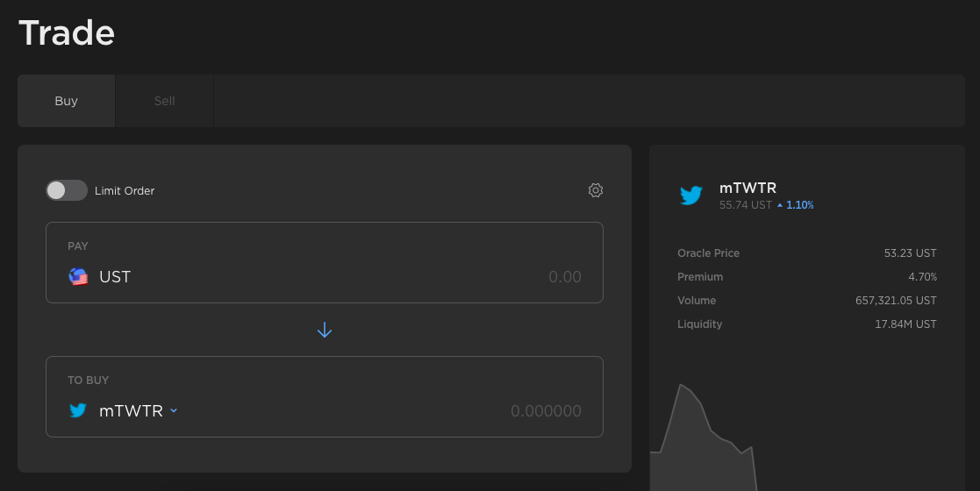Click the 4.70% premium value
The width and height of the screenshot is (980, 491).
pos(922,277)
